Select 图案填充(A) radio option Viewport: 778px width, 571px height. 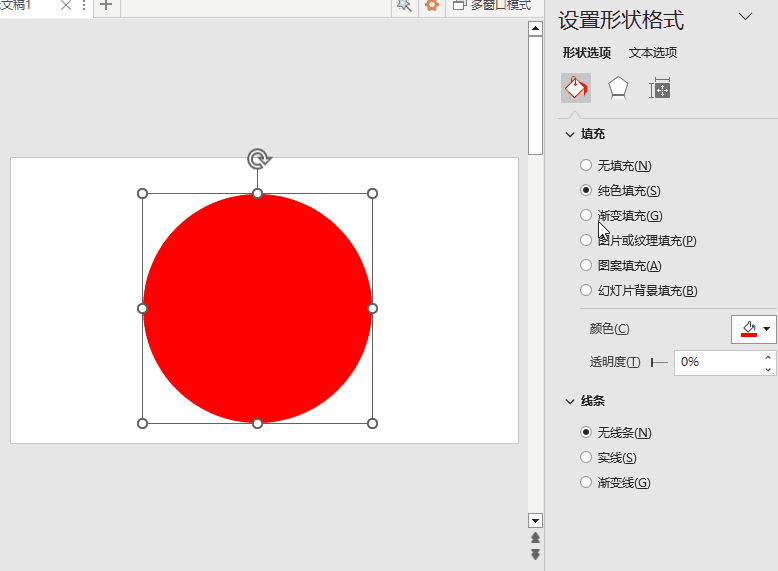[586, 265]
